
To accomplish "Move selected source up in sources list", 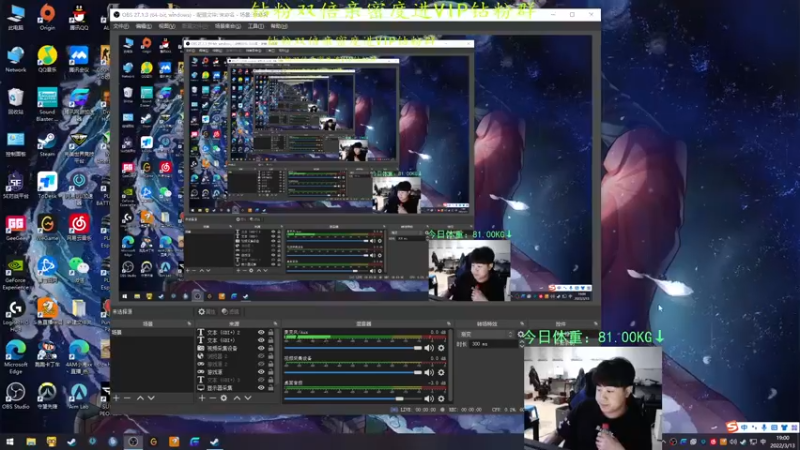I will coord(237,398).
